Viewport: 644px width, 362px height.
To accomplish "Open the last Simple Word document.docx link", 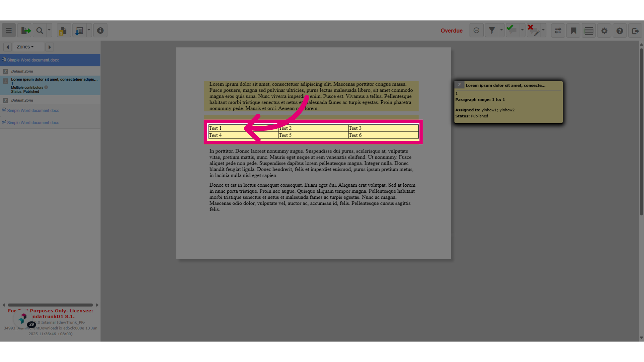I will tap(33, 123).
